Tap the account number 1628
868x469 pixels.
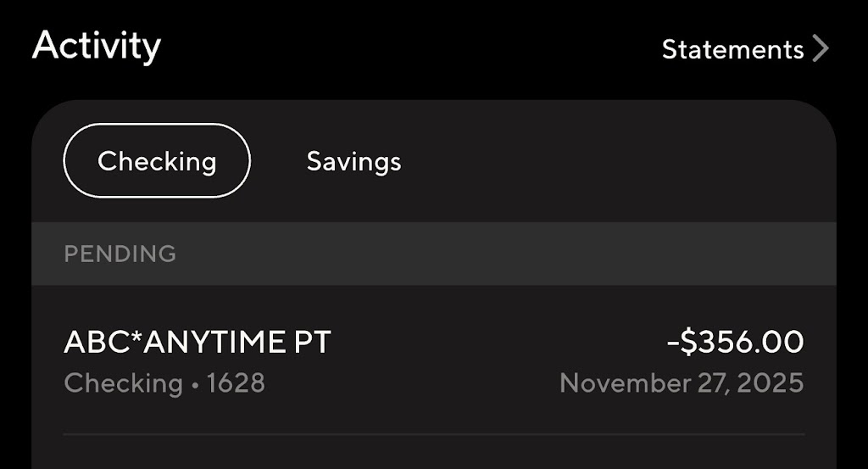tap(236, 383)
